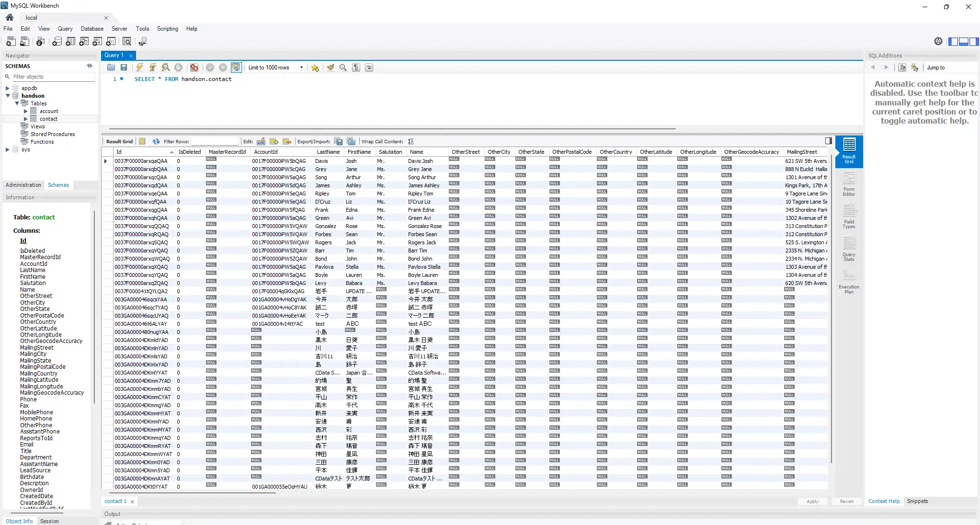Refresh the result grid data
This screenshot has height=525, width=980.
click(156, 141)
